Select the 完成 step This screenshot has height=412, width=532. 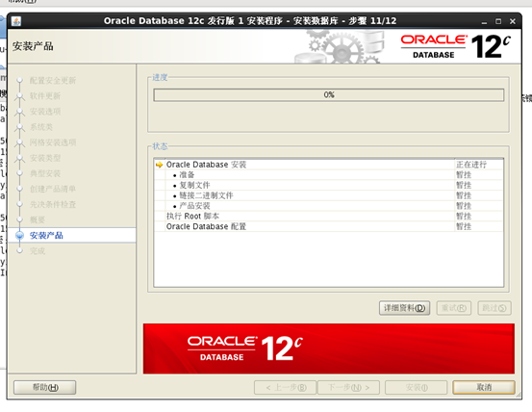click(x=37, y=251)
